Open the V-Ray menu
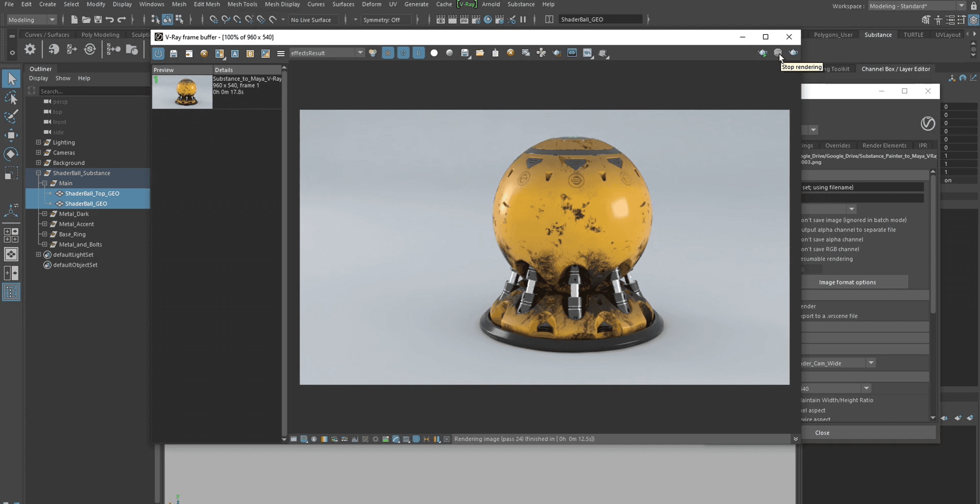Viewport: 980px width, 504px height. click(x=467, y=4)
